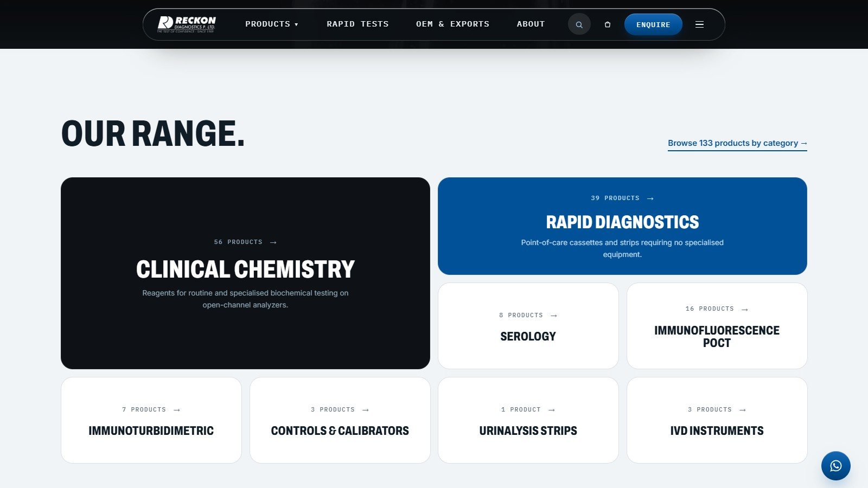Open the IVD Instruments category

tap(717, 420)
